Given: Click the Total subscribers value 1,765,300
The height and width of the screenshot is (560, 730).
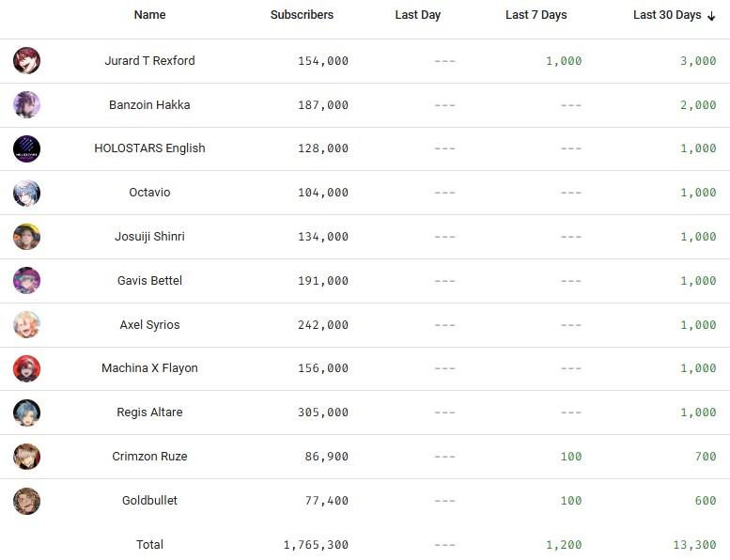Looking at the screenshot, I should (x=316, y=545).
